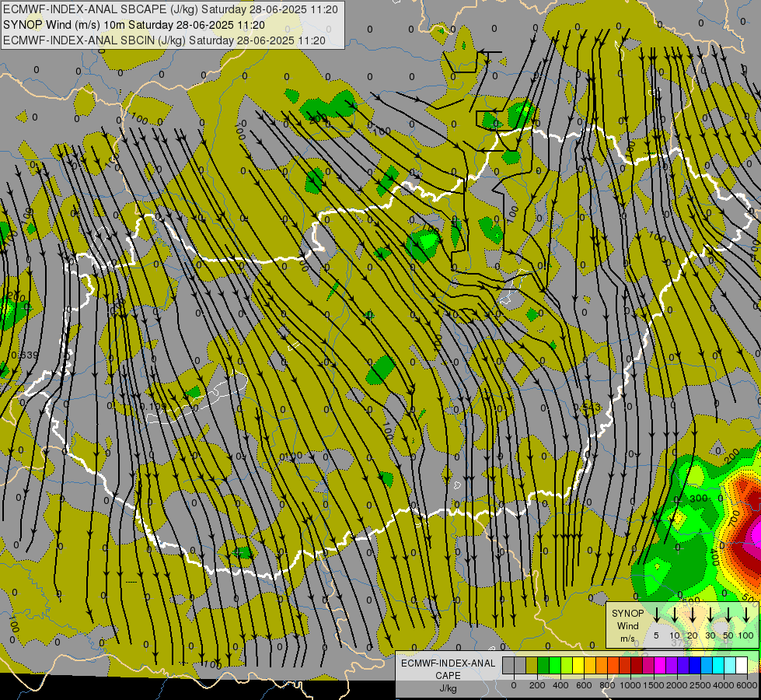This screenshot has width=761, height=700.
Task: Click the 100 m/s wind arrow in legend
Action: 746,614
